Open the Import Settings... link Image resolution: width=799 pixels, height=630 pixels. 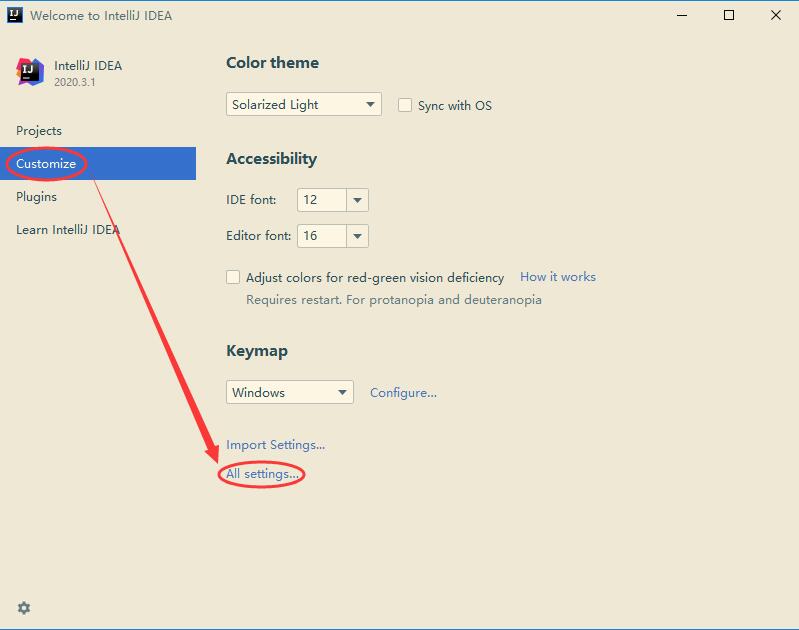[x=275, y=444]
